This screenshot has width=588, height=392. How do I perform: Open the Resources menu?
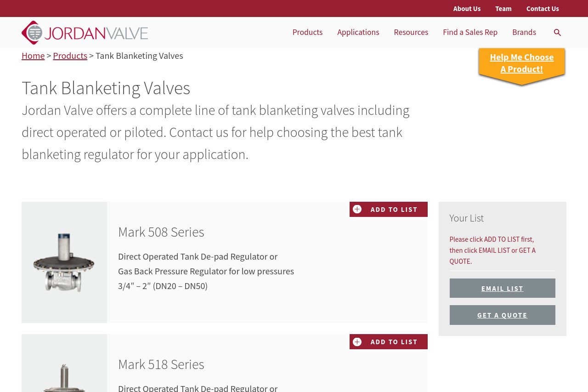411,32
